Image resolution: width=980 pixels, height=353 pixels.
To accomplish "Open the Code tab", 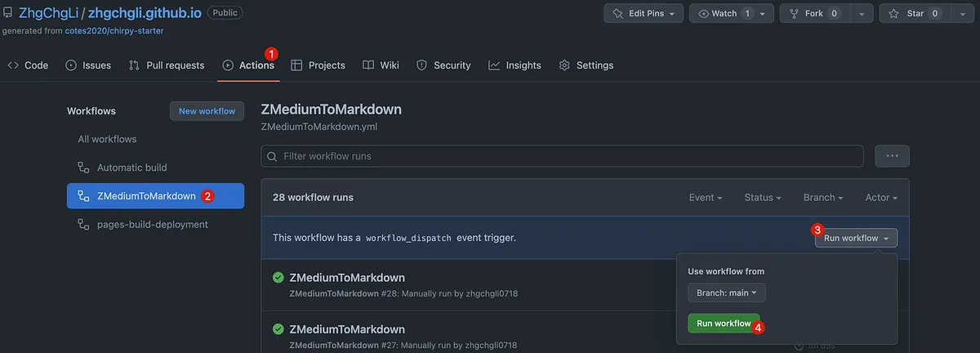I will (x=29, y=65).
